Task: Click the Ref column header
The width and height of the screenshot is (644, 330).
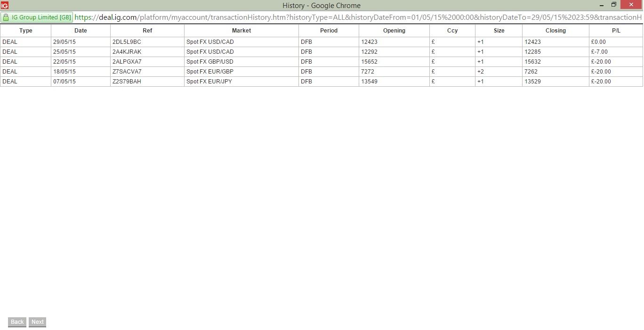Action: click(147, 31)
